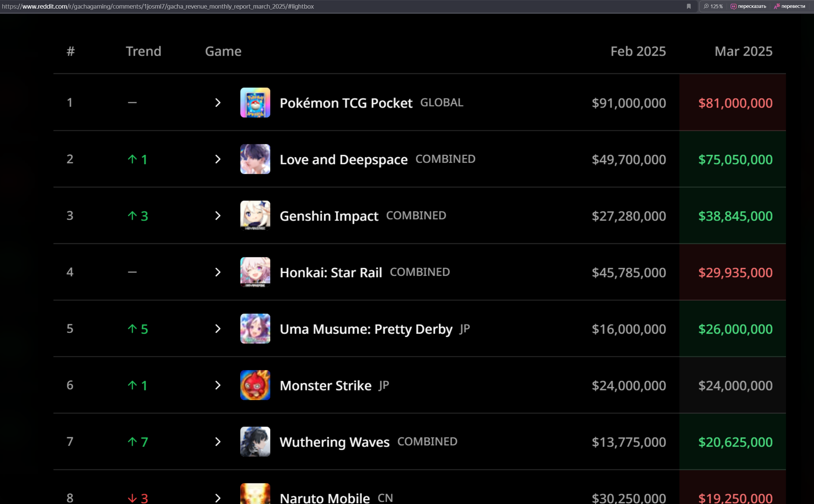Click the Honkai: Star Rail title
Viewport: 814px width, 504px height.
[x=331, y=273]
